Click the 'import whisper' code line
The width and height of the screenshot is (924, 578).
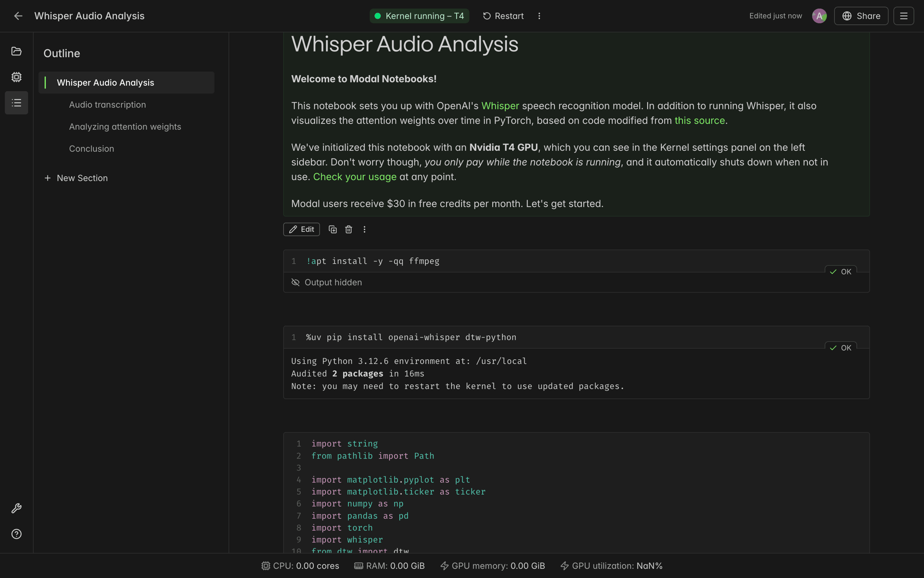[347, 540]
